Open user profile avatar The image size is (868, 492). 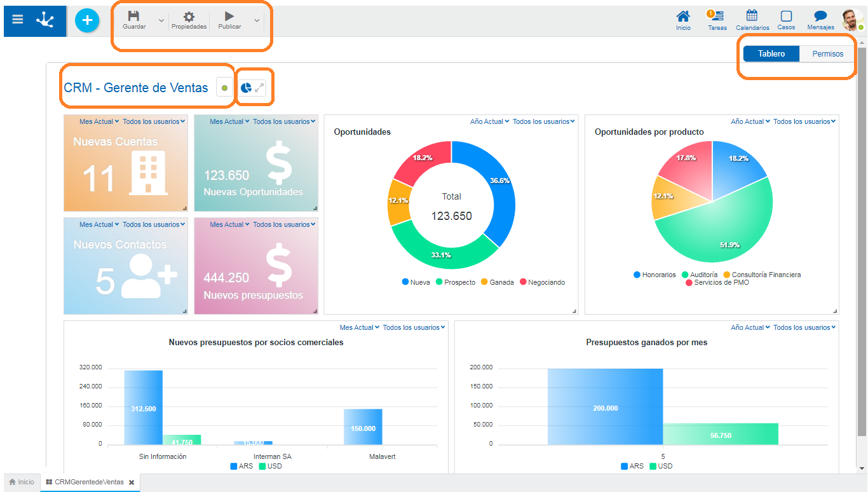click(851, 20)
